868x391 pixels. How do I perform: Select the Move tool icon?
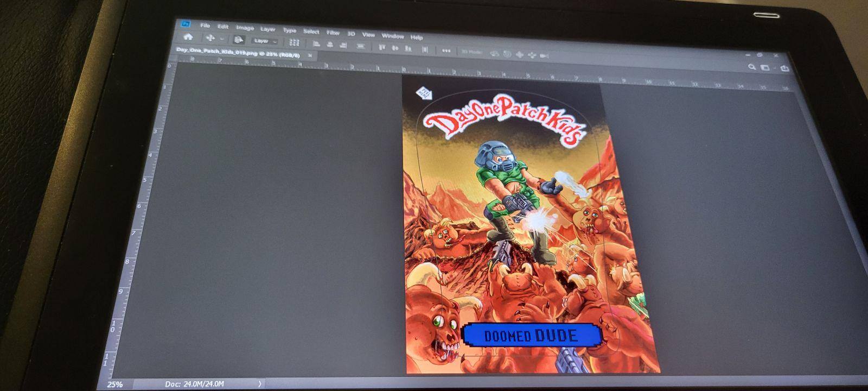pos(210,39)
